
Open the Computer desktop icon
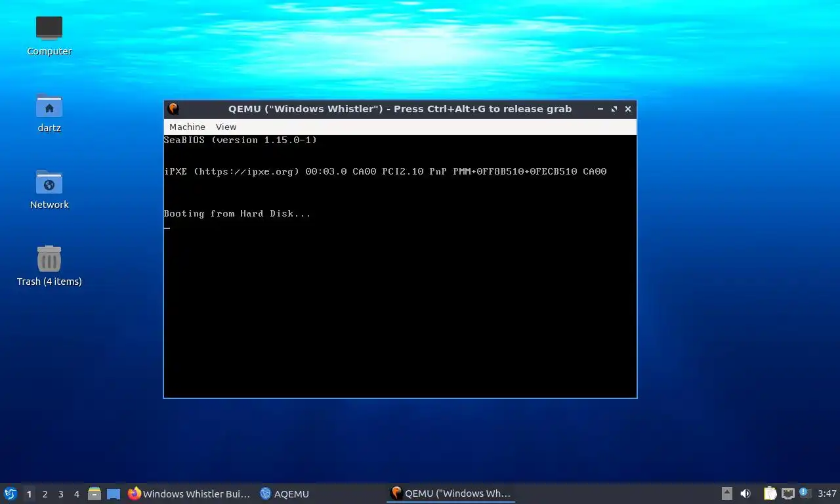49,35
